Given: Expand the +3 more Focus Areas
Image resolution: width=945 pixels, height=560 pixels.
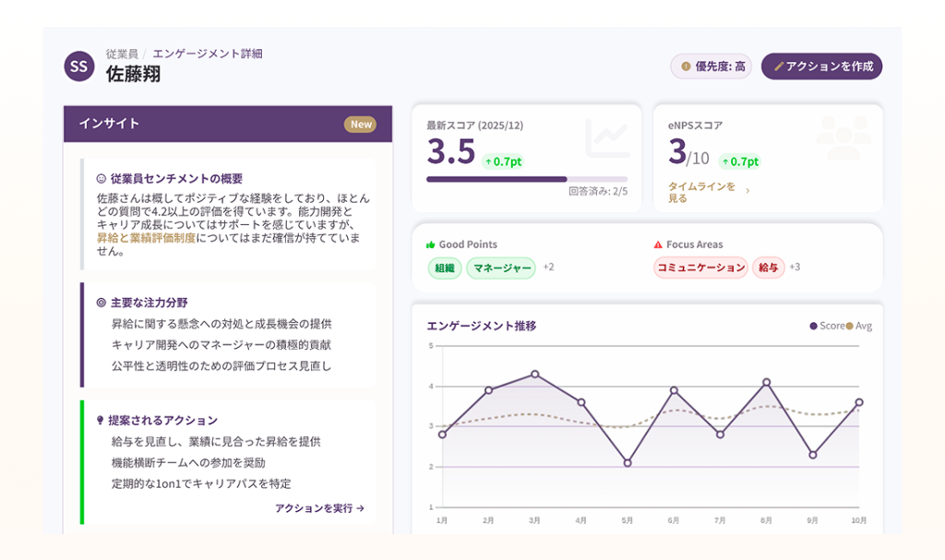Looking at the screenshot, I should coord(794,268).
